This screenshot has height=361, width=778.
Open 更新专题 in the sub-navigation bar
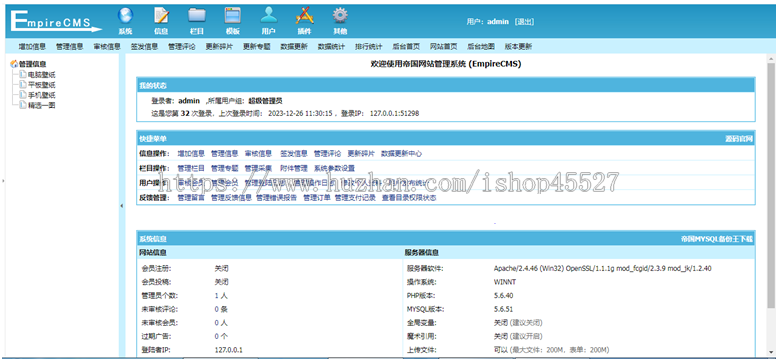(x=257, y=47)
